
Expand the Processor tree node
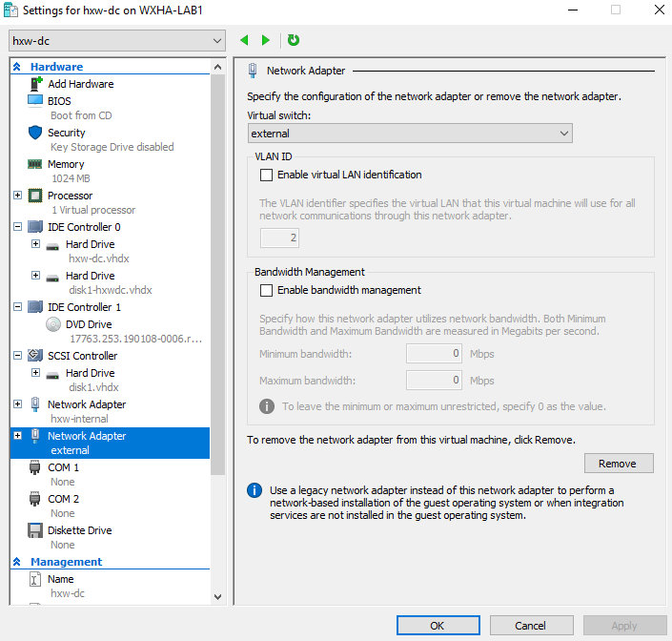[17, 196]
